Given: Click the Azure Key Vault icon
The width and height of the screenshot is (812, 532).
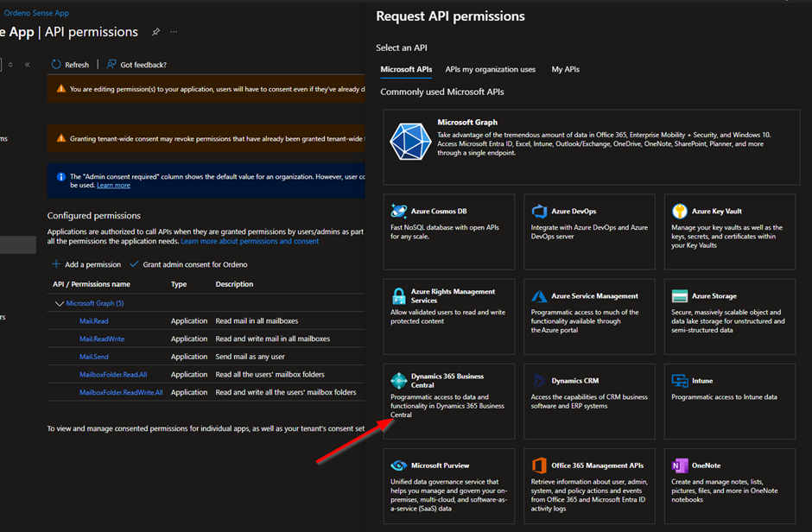Looking at the screenshot, I should point(680,211).
